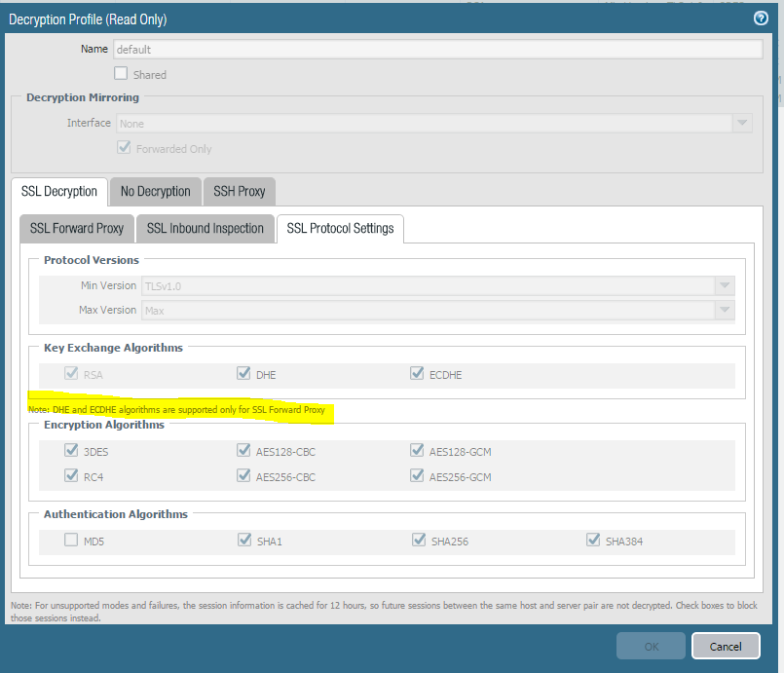The width and height of the screenshot is (784, 673).
Task: Uncheck the RC4 encryption algorithm
Action: point(71,475)
